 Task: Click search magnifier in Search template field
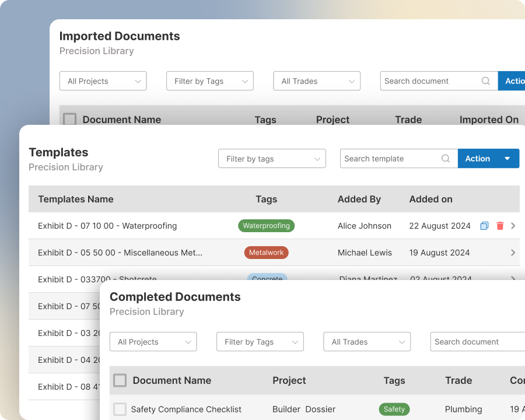pyautogui.click(x=445, y=159)
